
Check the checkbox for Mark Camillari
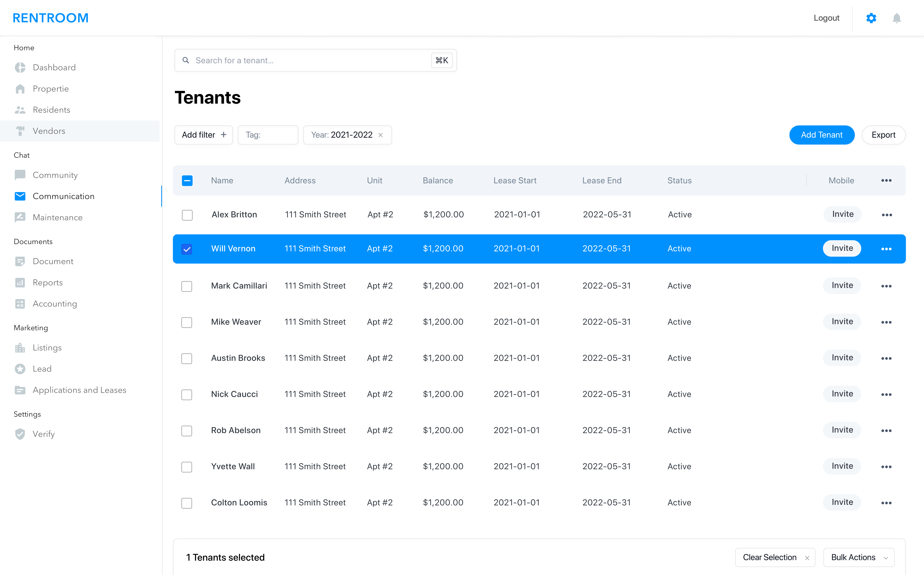[187, 286]
